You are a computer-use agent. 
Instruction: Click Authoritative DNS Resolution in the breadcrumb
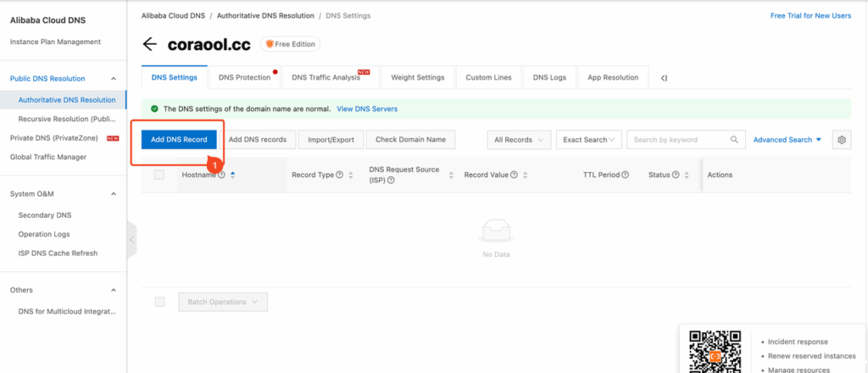265,16
